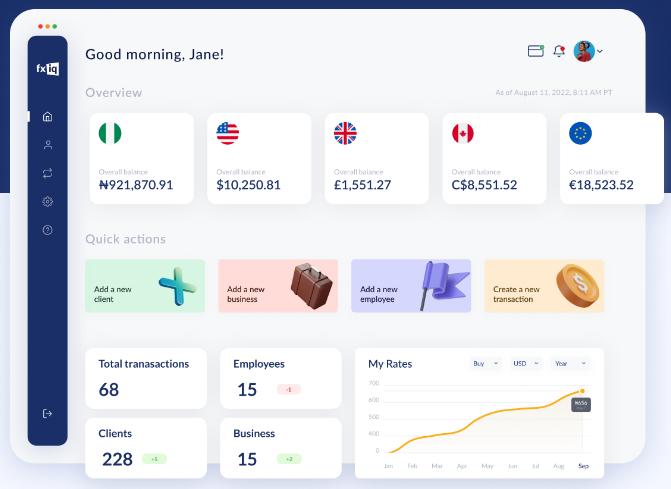Open the notifications bell icon
Screen dimensions: 671x489
click(559, 51)
